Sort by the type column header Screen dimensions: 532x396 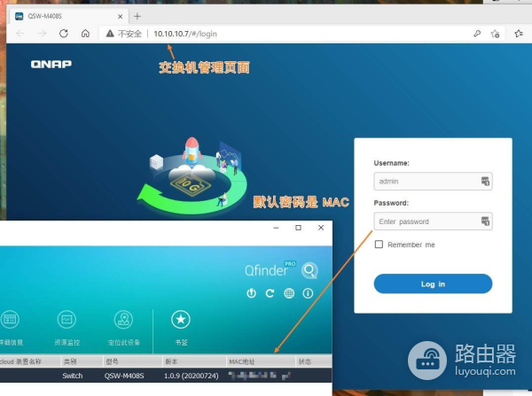[82, 361]
